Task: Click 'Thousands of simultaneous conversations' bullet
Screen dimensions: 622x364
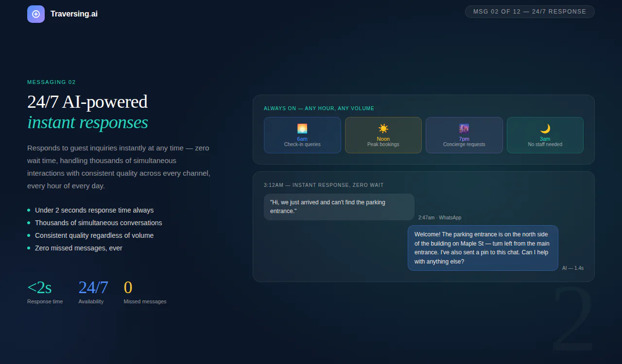Action: point(99,223)
